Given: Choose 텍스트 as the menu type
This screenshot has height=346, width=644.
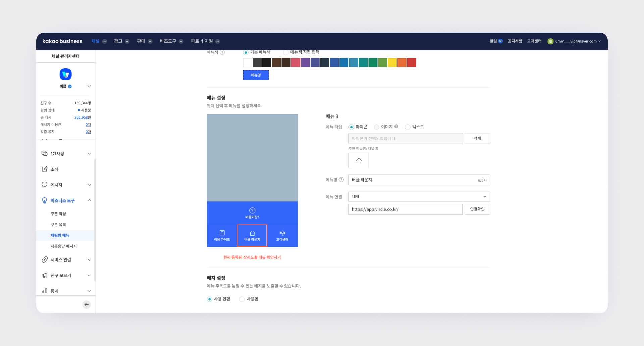Looking at the screenshot, I should click(408, 127).
